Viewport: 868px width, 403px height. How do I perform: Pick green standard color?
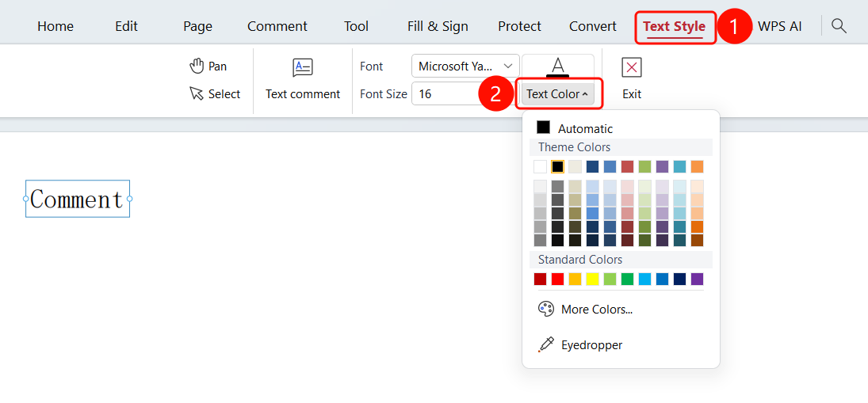point(627,279)
